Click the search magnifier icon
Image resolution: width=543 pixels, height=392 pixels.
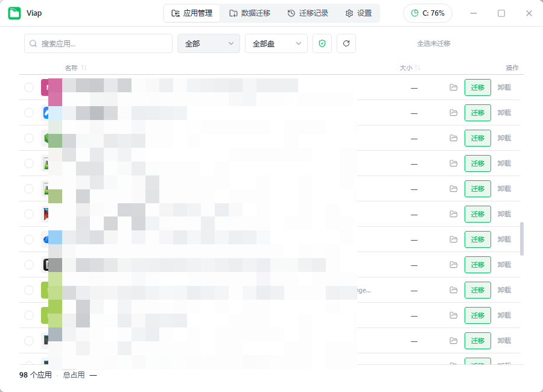33,43
